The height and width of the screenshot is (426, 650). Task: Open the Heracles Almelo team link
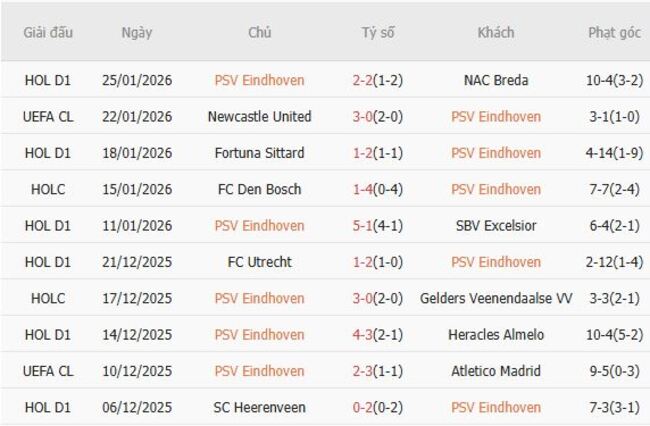496,335
